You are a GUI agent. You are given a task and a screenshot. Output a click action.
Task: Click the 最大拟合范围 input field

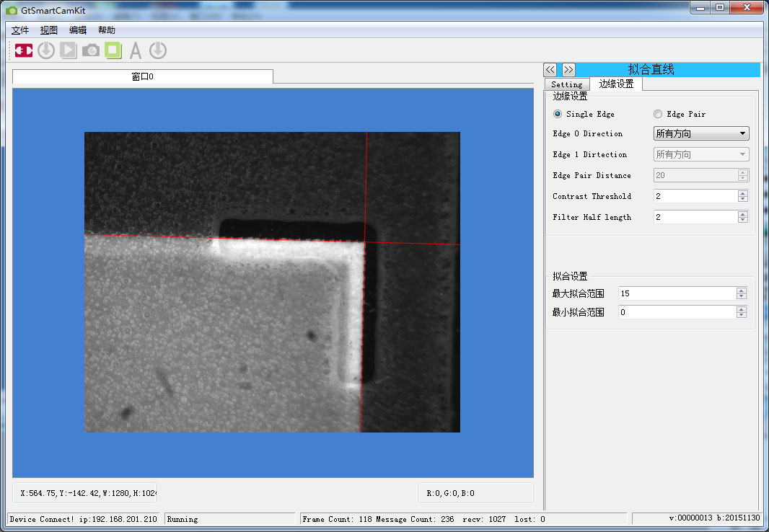(677, 293)
